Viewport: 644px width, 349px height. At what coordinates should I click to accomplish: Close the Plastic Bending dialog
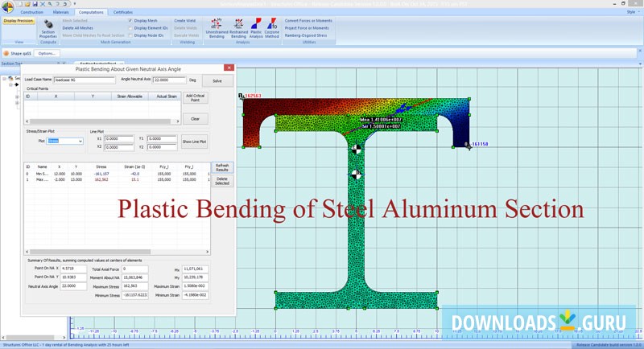pos(229,68)
